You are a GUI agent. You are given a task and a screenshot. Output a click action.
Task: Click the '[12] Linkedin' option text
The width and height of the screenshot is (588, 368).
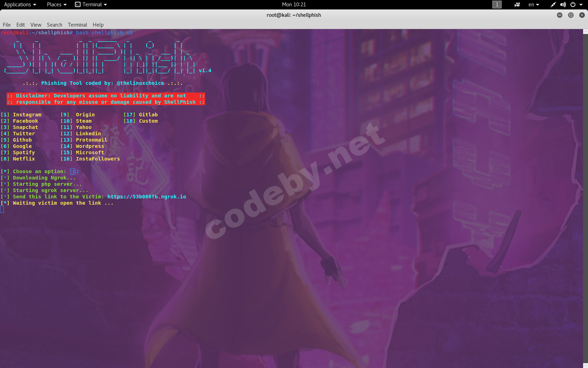(81, 134)
